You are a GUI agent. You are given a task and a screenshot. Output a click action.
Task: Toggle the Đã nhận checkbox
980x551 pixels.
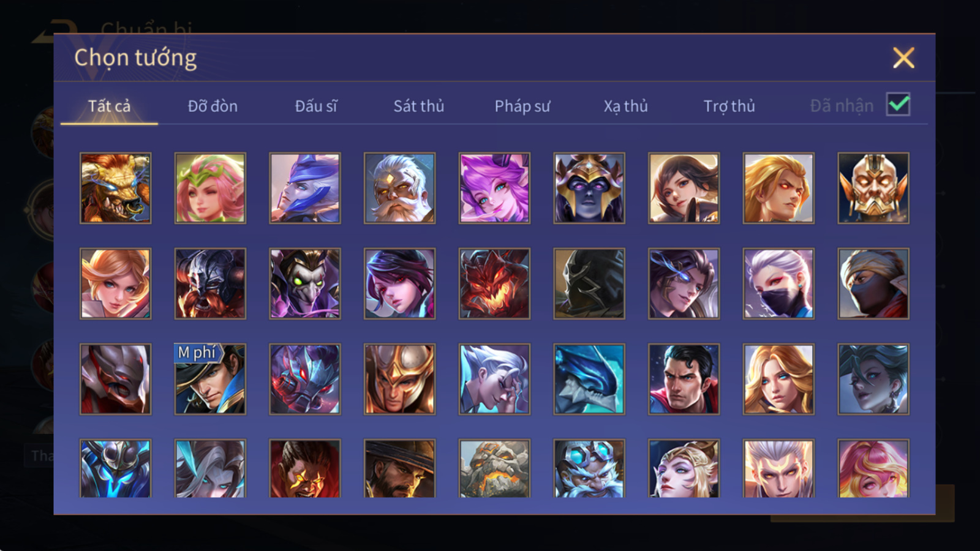click(898, 105)
